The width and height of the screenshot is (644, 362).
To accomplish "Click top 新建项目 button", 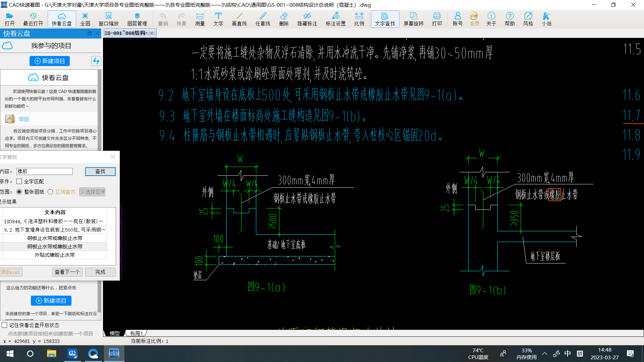I will coord(50,61).
